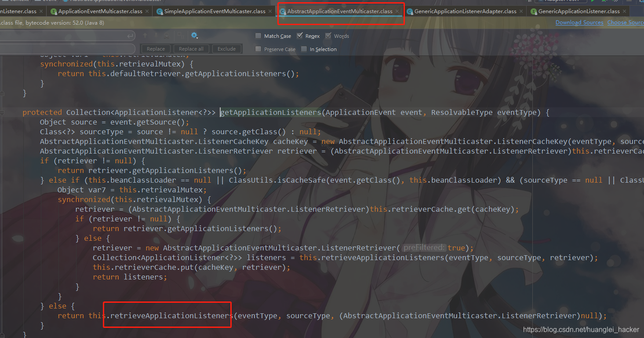Screen dimensions: 644x338
Task: Enable the Match Case checkbox
Action: pyautogui.click(x=258, y=36)
